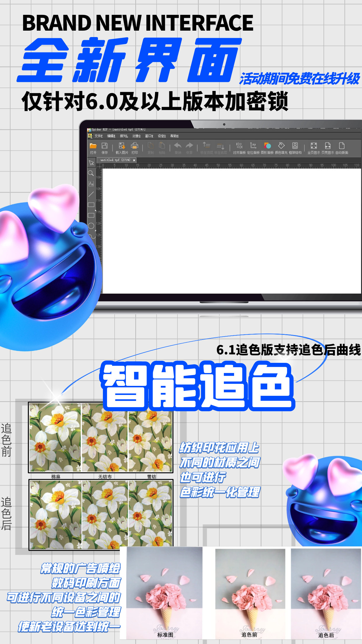Select the upper rectangle tool

[x=91, y=205]
